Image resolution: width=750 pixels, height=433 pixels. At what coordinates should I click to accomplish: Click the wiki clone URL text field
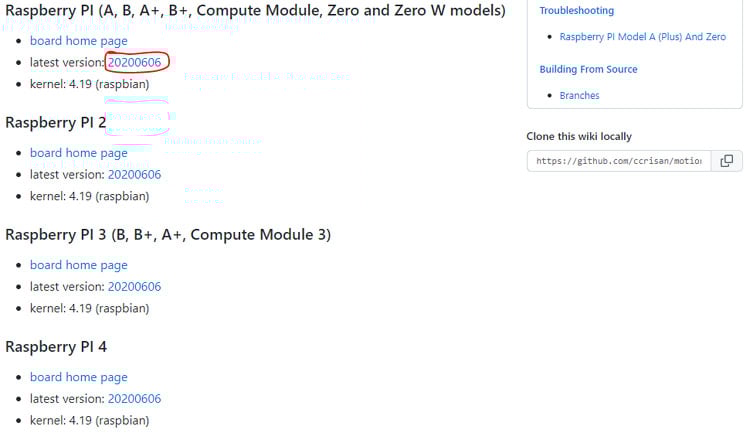click(x=618, y=161)
